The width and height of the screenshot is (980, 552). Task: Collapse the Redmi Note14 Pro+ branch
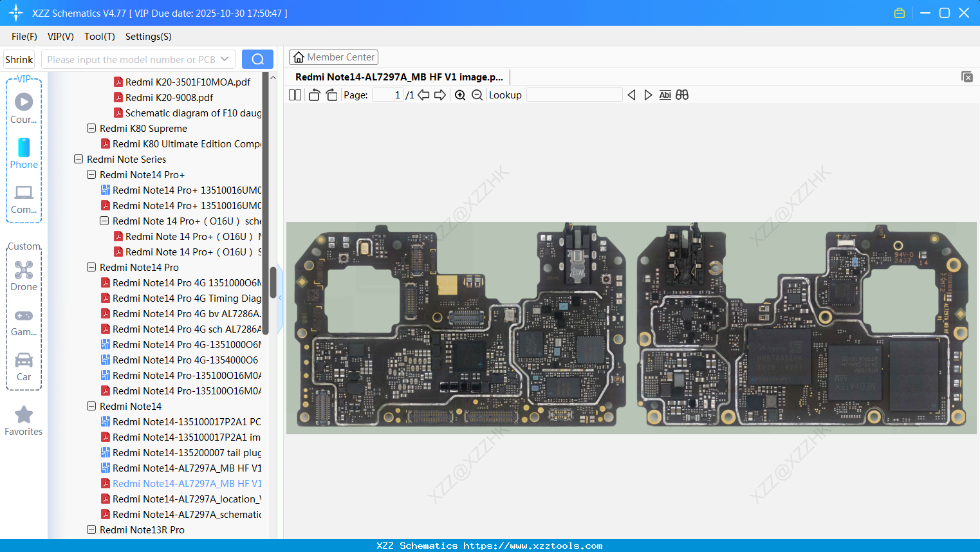pyautogui.click(x=91, y=174)
